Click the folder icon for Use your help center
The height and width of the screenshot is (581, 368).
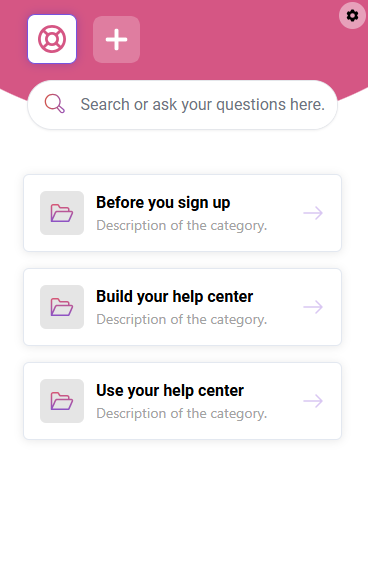62,401
